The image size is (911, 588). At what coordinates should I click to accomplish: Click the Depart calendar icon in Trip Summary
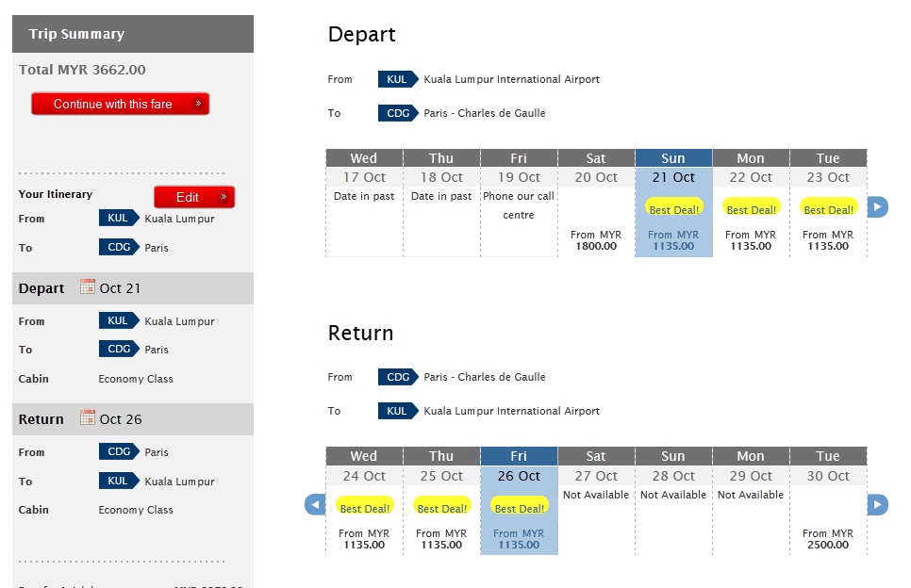point(88,286)
